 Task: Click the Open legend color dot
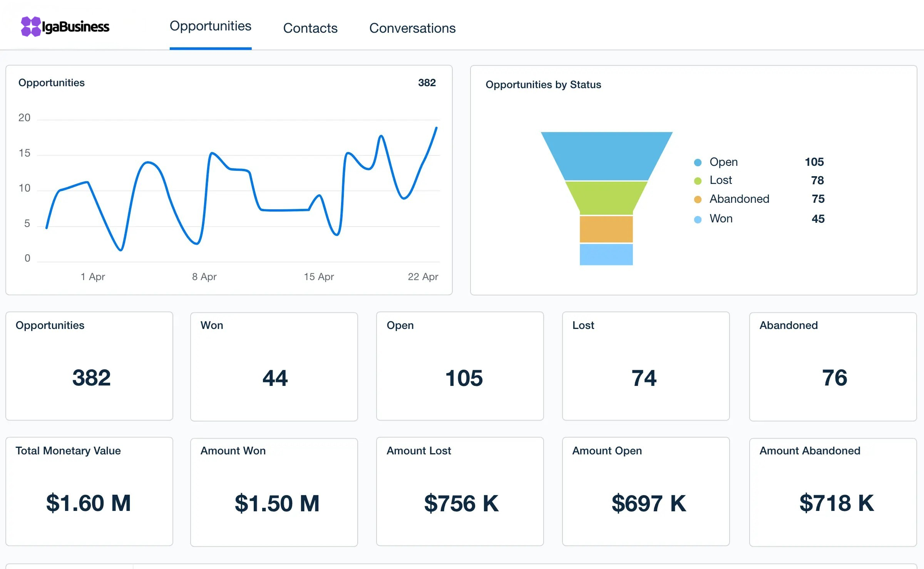697,162
